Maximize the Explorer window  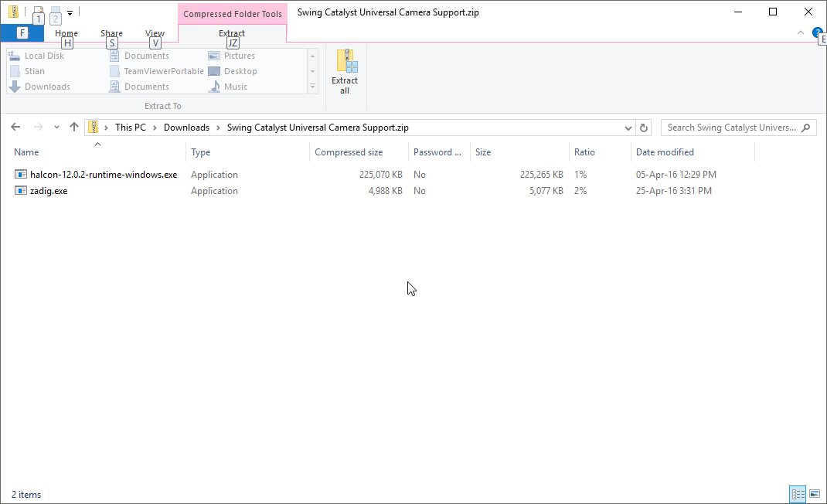[773, 12]
